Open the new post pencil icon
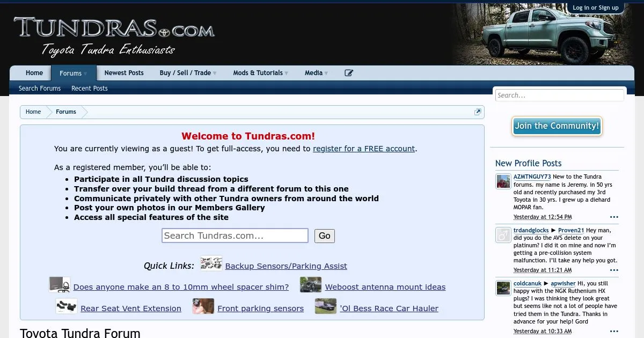Screen dimensions: 644x338 click(349, 73)
